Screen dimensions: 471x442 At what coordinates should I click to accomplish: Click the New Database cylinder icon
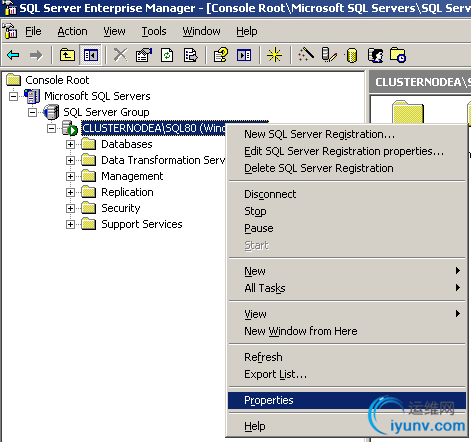351,55
